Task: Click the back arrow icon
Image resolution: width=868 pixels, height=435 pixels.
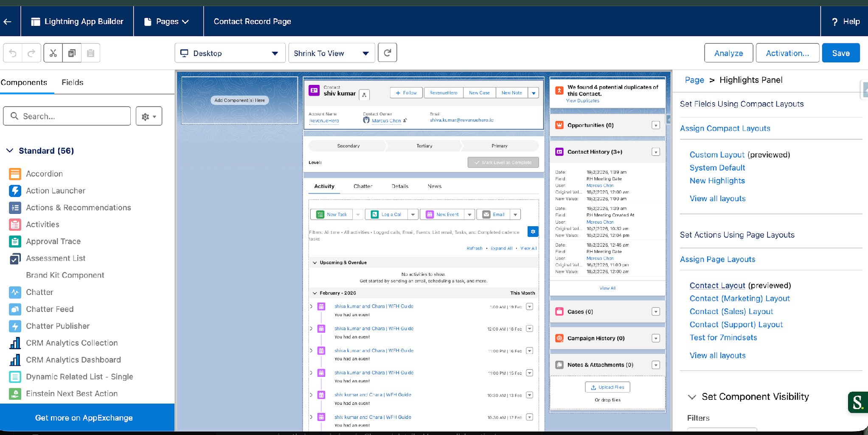Action: 7,22
